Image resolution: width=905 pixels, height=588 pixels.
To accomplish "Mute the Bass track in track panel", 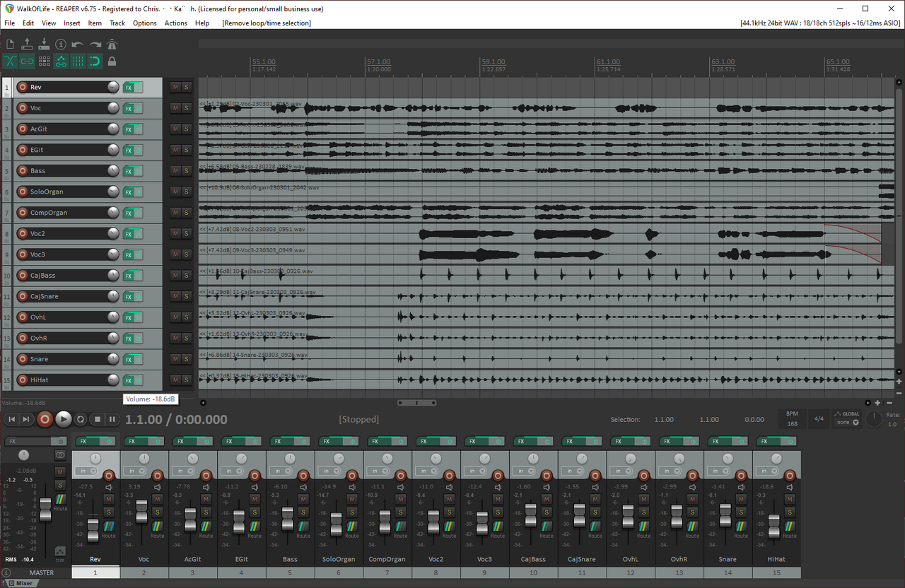I will click(x=175, y=170).
